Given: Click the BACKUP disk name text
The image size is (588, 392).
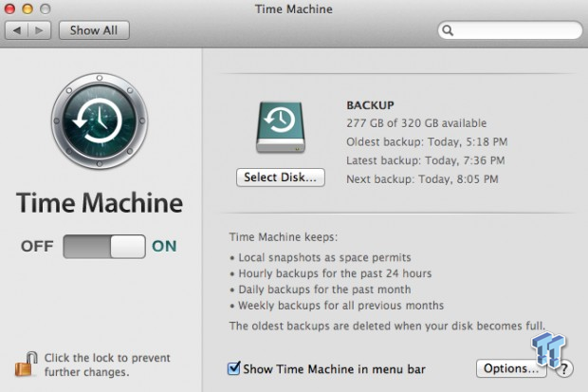Looking at the screenshot, I should click(370, 105).
